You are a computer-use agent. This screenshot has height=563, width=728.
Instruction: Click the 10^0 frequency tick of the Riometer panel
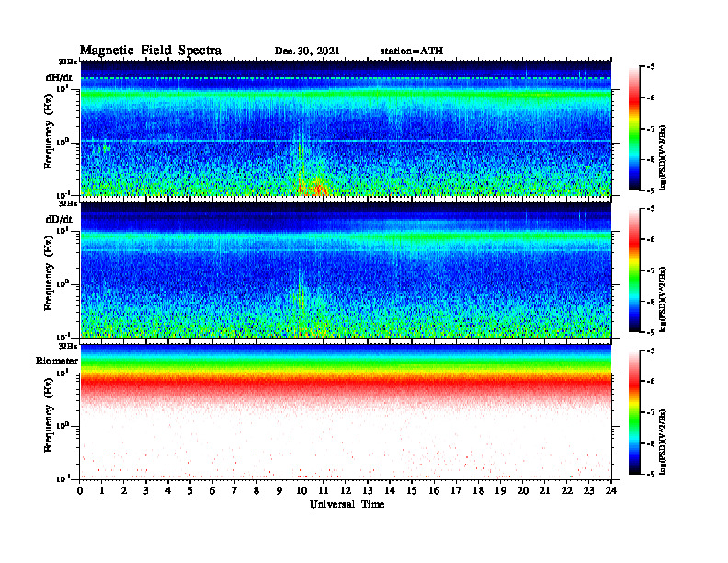pyautogui.click(x=63, y=425)
